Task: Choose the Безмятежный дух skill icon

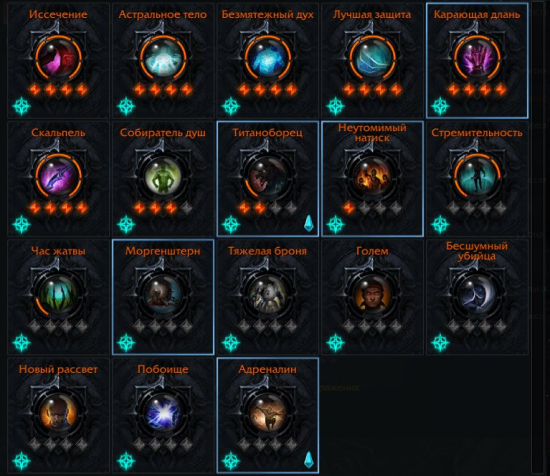Action: [x=268, y=57]
